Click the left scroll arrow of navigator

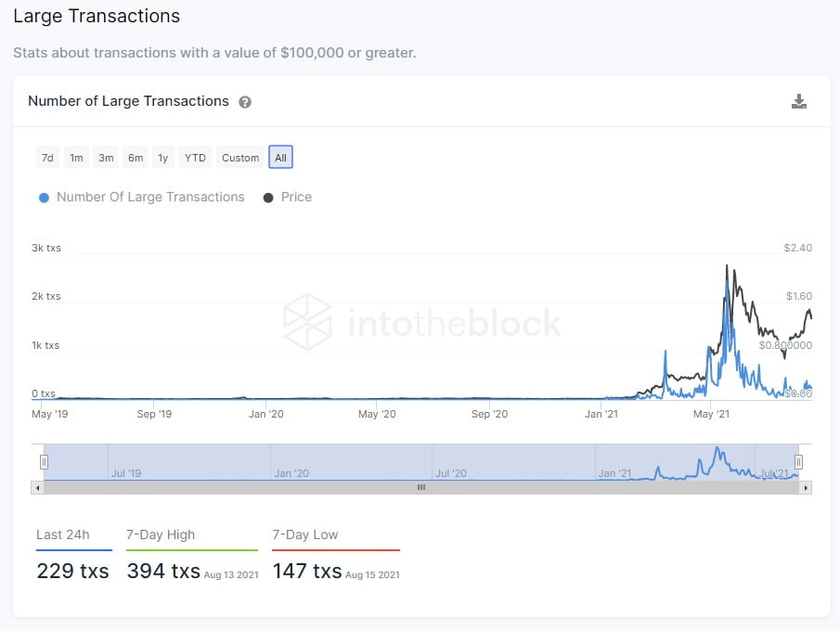click(x=38, y=487)
